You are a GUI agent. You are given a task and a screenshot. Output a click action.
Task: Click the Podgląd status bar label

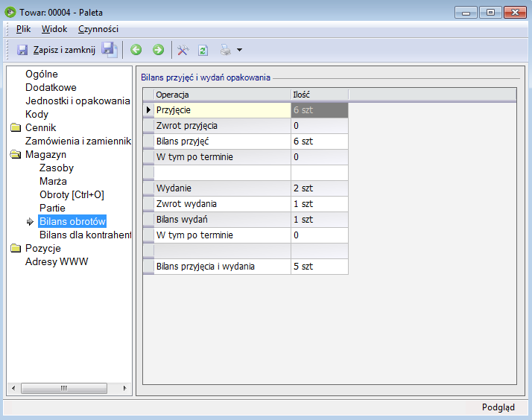pyautogui.click(x=498, y=407)
